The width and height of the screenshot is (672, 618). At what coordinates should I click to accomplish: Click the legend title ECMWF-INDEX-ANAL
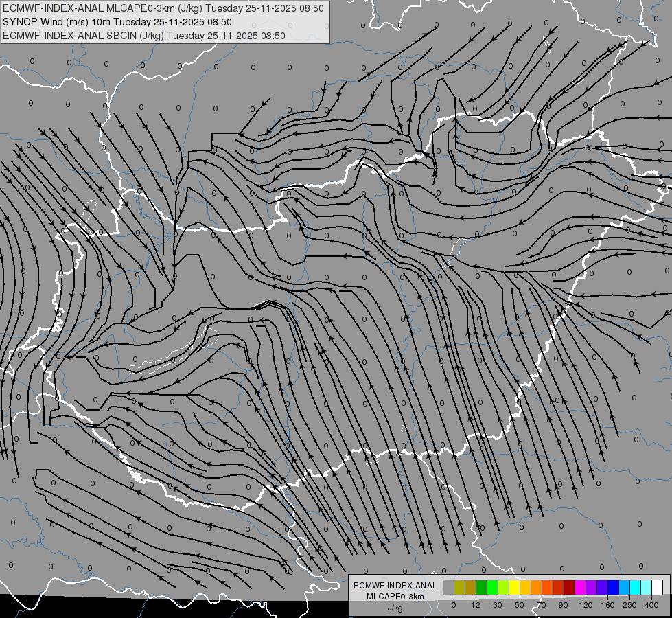pyautogui.click(x=395, y=586)
